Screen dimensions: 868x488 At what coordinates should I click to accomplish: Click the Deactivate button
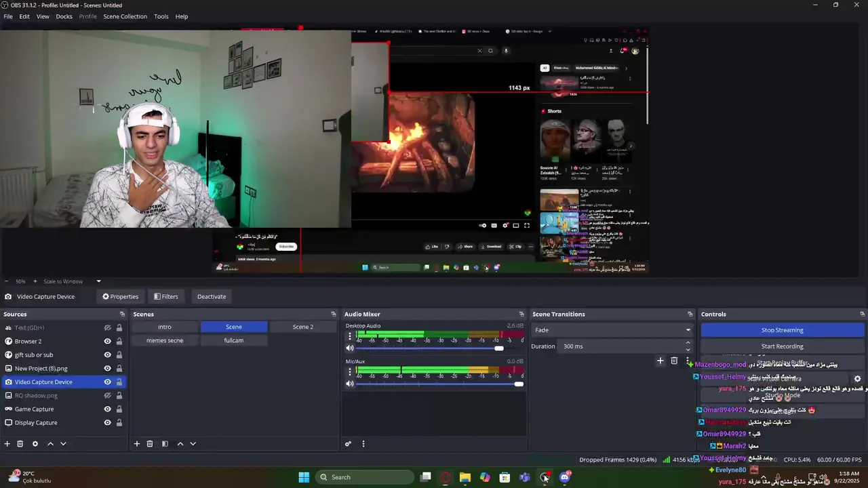pos(212,296)
